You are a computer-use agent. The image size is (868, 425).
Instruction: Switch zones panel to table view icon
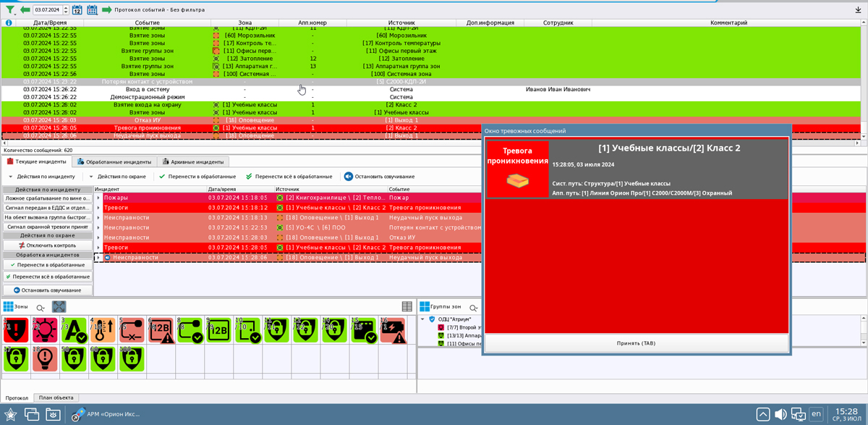point(407,307)
